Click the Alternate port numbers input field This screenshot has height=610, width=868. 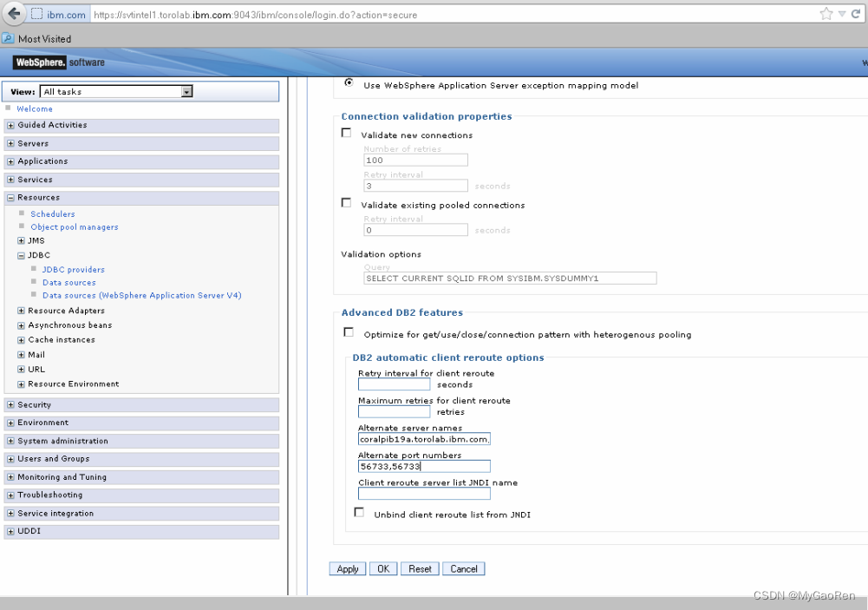click(x=423, y=465)
